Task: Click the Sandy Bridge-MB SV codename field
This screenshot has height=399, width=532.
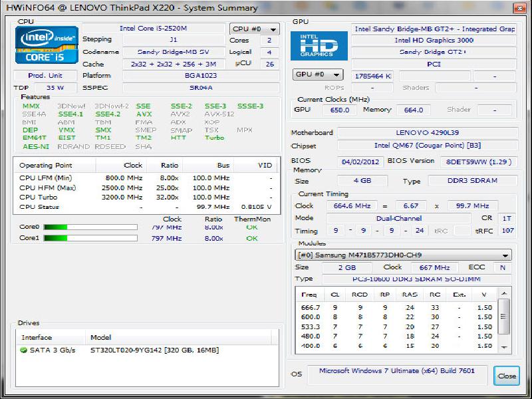Action: point(174,52)
